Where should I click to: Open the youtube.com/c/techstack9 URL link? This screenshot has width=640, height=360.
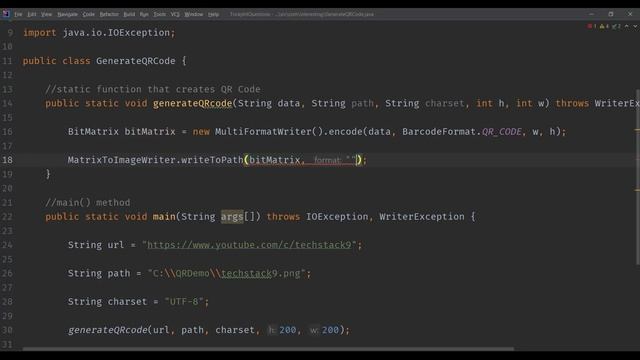click(x=249, y=245)
